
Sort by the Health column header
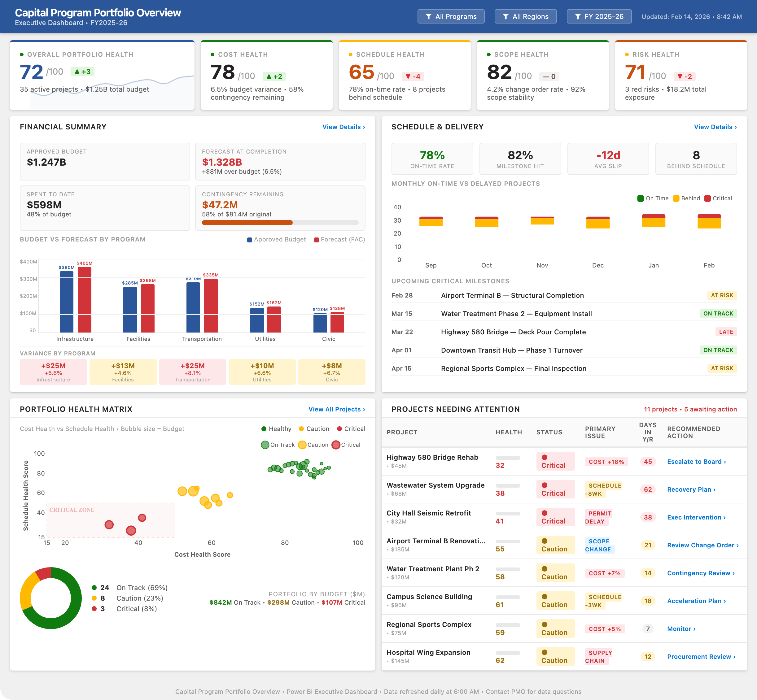[509, 432]
